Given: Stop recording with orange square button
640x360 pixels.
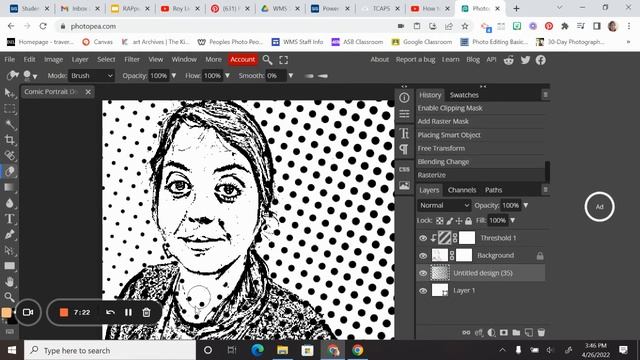Looking at the screenshot, I should tap(64, 312).
